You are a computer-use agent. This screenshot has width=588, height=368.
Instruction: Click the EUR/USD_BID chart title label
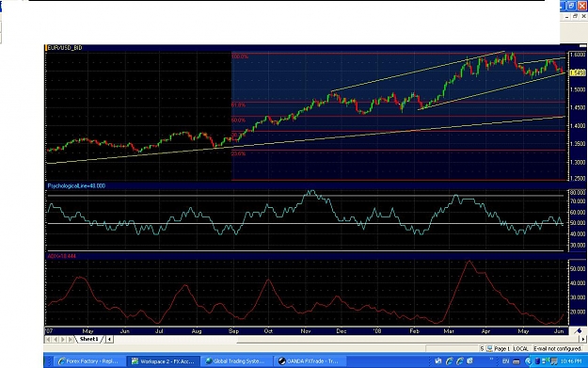pyautogui.click(x=65, y=48)
